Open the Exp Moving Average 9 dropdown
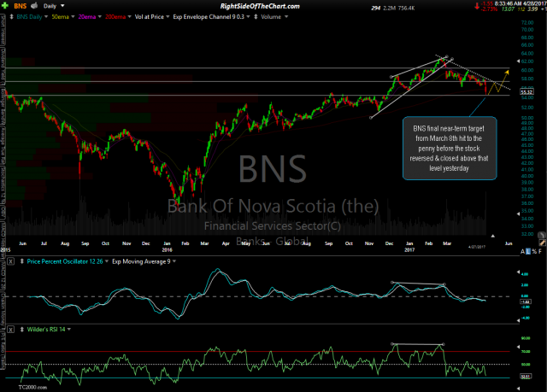 (x=174, y=261)
